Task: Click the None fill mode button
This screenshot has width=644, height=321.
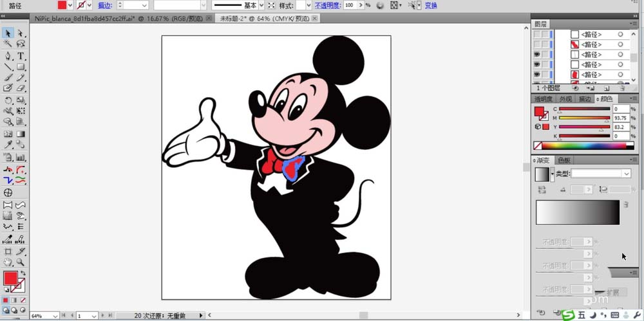Action: 23,300
